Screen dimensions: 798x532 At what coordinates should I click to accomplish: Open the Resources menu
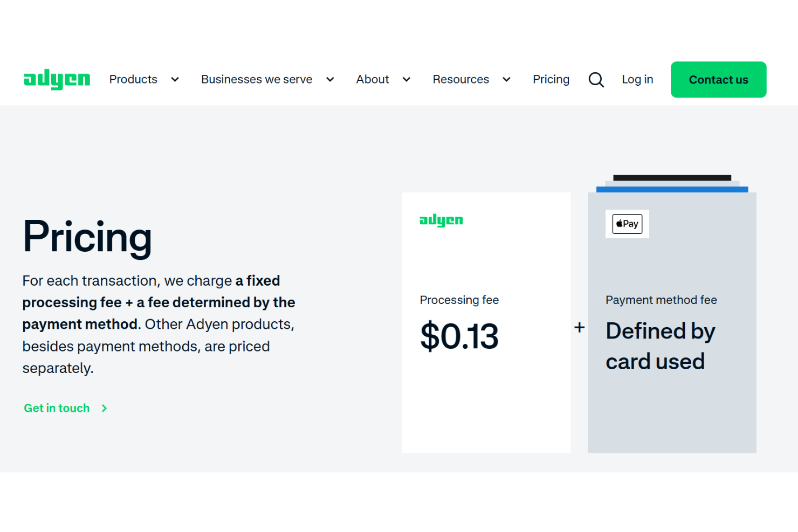[461, 79]
